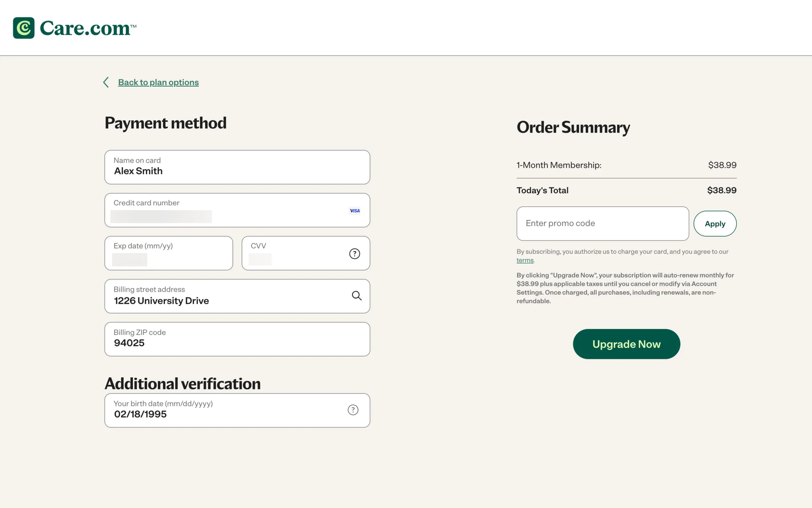Screen dimensions: 812x508
Task: Click the address search magnifier icon
Action: (357, 296)
